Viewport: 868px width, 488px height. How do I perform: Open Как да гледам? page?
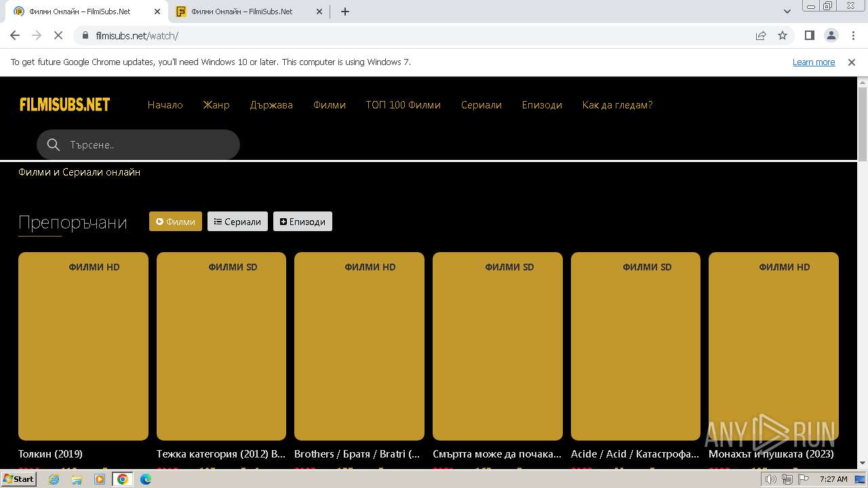click(617, 104)
